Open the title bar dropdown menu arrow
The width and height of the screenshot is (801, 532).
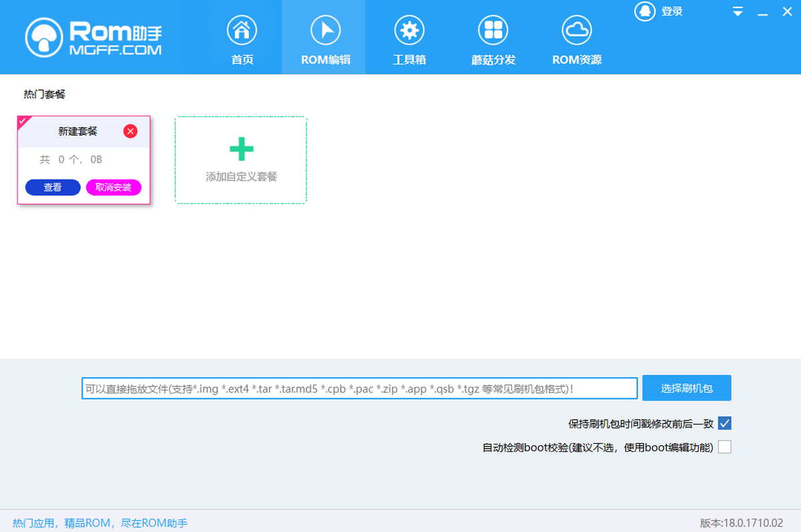point(738,11)
